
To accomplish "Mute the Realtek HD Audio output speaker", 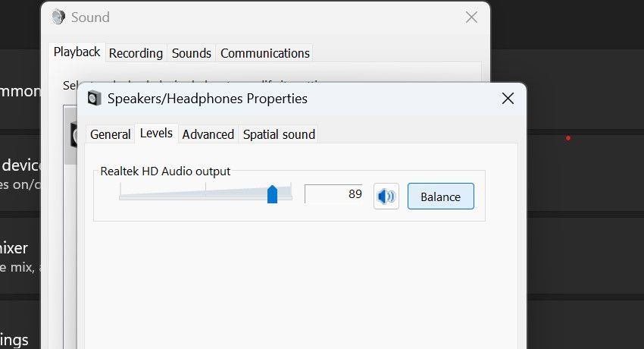I will (386, 197).
